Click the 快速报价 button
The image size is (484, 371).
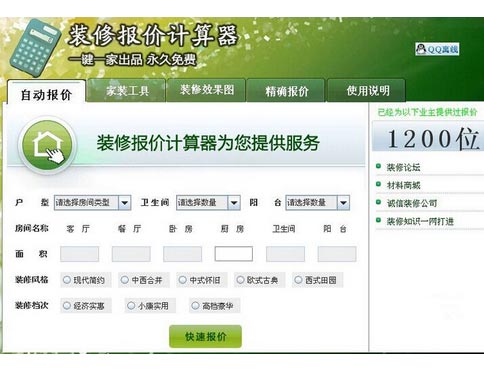pyautogui.click(x=205, y=336)
